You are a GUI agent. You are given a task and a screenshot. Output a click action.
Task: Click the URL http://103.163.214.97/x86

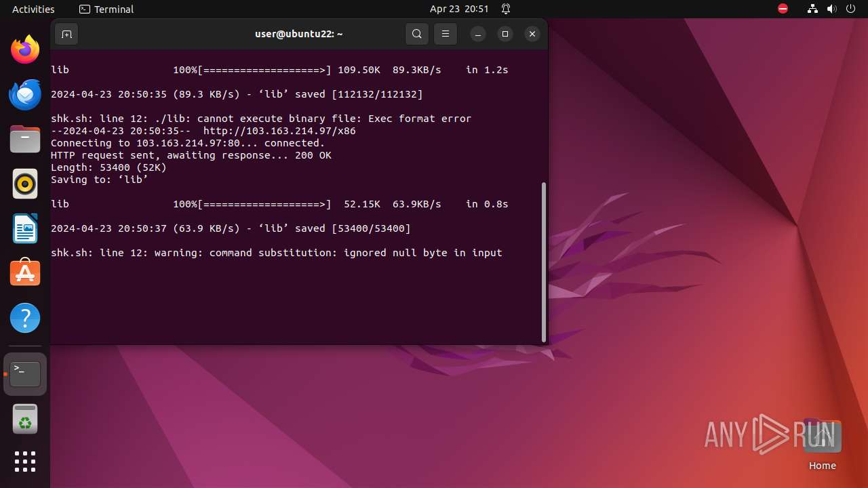click(x=279, y=131)
